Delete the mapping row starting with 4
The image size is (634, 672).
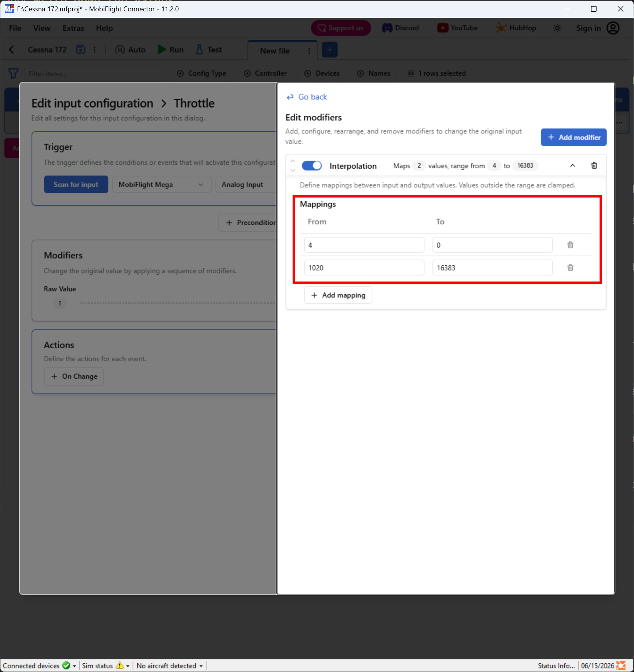[570, 245]
